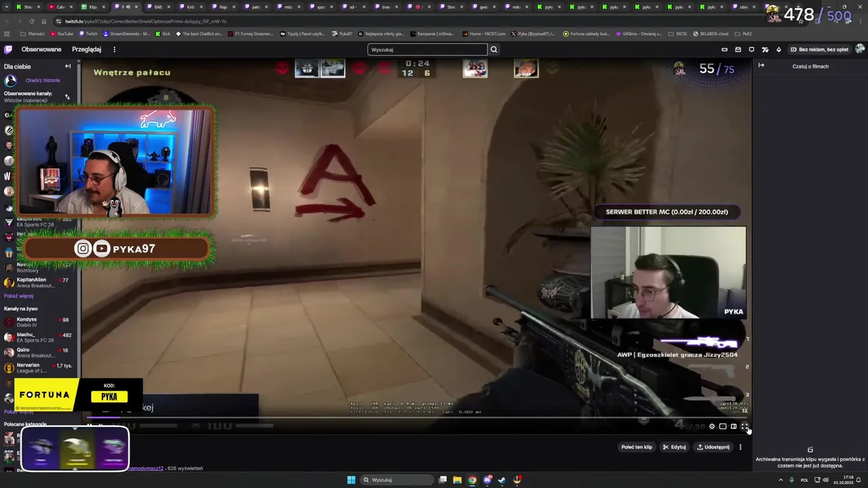Screen dimensions: 868x488
Task: Open the user avatar menu
Action: coord(860,49)
